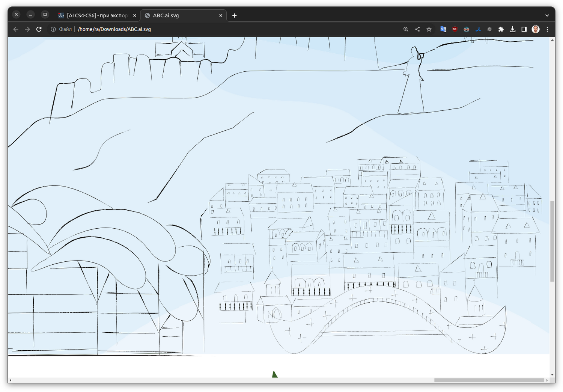Share this page
The image size is (563, 392).
[x=417, y=29]
